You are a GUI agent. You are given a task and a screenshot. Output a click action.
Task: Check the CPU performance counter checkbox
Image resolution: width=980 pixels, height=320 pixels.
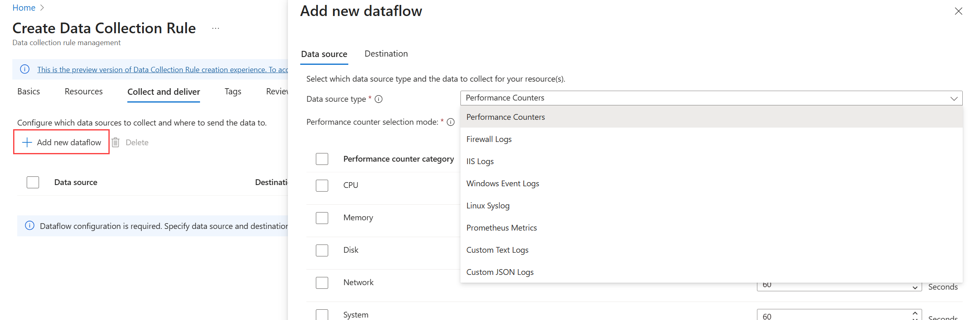(322, 185)
